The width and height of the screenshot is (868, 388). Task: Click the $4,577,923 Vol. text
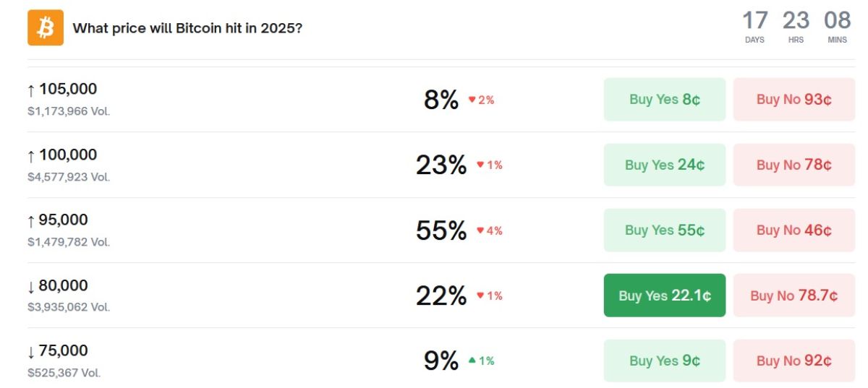[69, 177]
